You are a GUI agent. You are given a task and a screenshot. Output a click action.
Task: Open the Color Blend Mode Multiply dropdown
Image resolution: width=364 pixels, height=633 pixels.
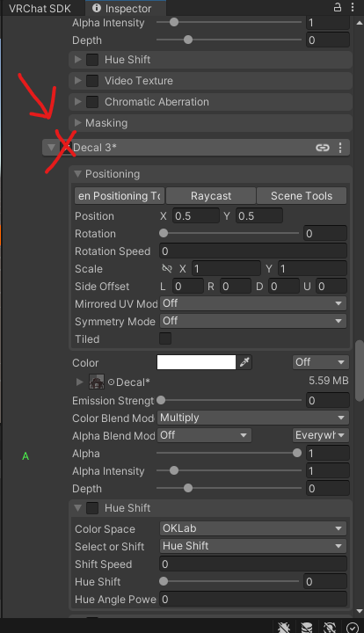(253, 418)
